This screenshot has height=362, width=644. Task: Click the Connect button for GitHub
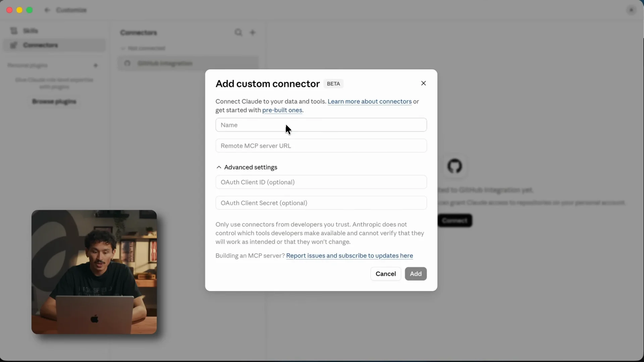454,220
